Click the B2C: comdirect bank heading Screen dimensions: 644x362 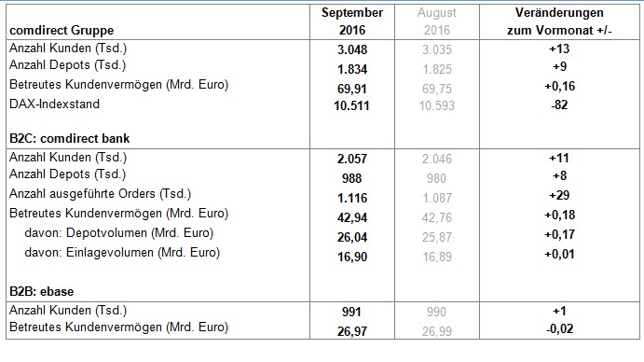69,138
